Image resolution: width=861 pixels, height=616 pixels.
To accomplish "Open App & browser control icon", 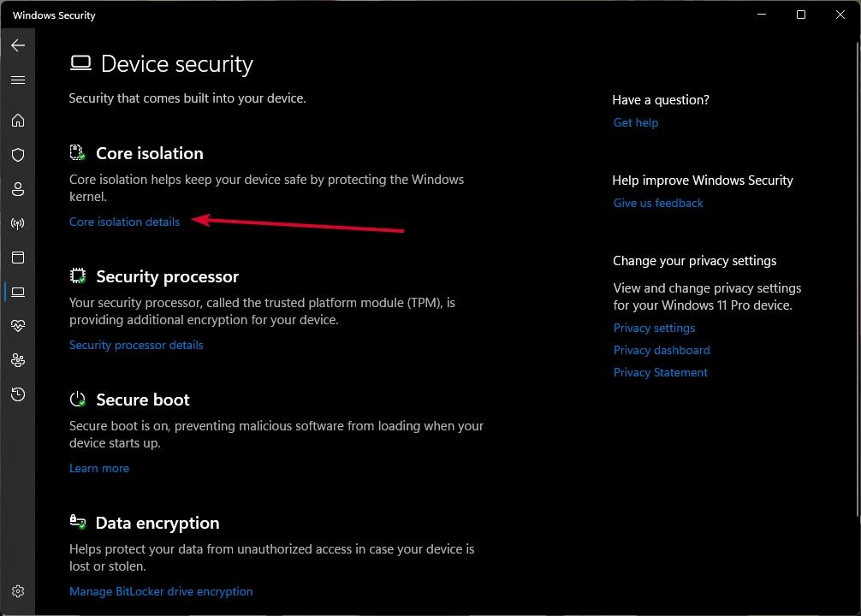I will click(x=18, y=258).
